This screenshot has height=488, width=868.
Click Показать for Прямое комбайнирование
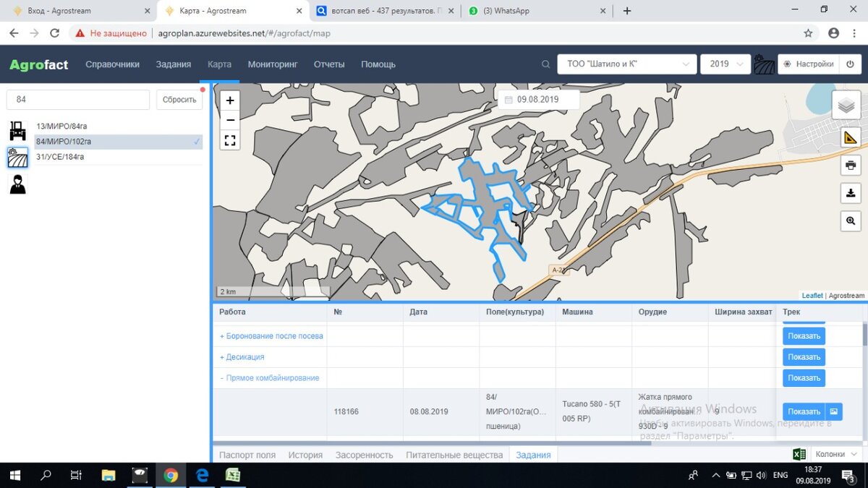[x=804, y=378]
